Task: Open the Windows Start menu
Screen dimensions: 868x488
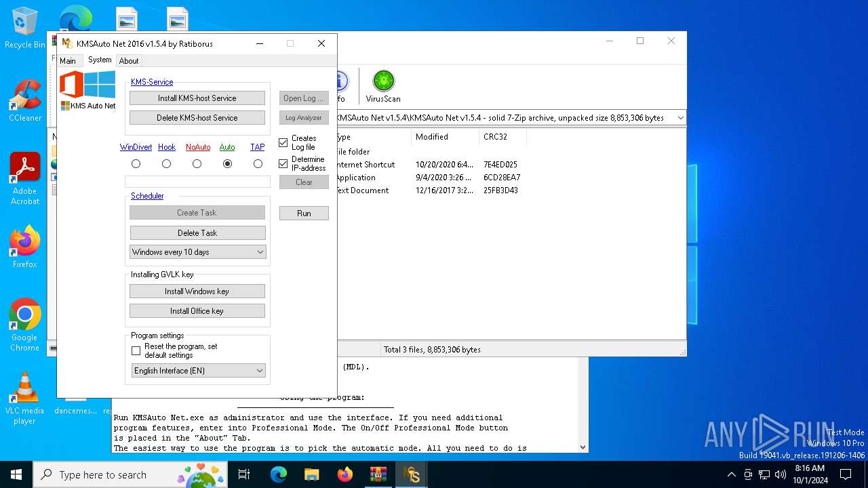Action: coord(16,474)
